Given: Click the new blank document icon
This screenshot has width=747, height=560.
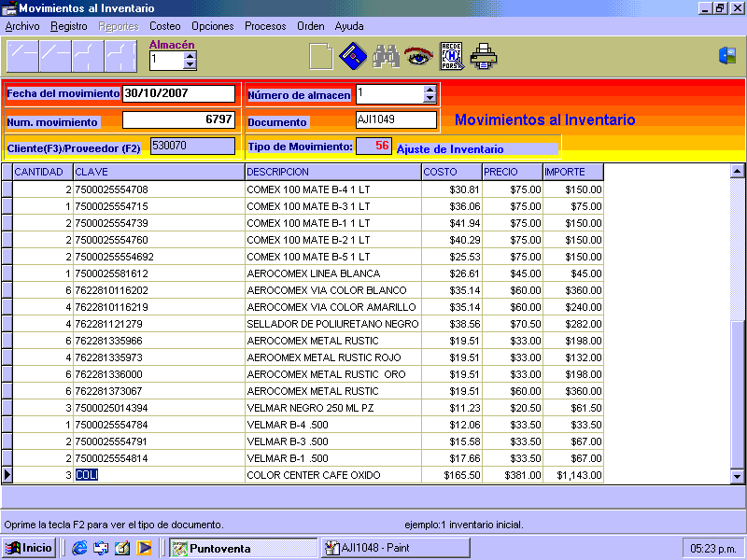Looking at the screenshot, I should coord(320,57).
